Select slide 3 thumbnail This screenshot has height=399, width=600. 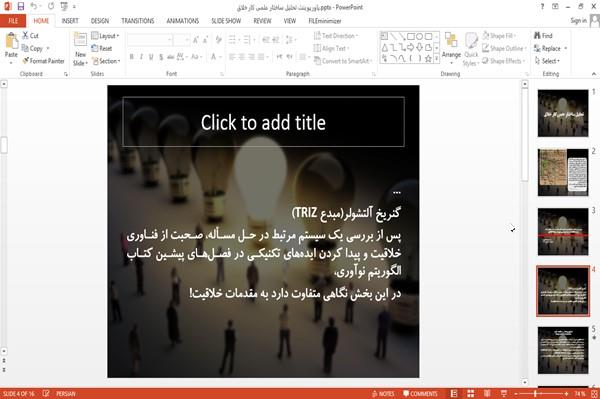562,232
